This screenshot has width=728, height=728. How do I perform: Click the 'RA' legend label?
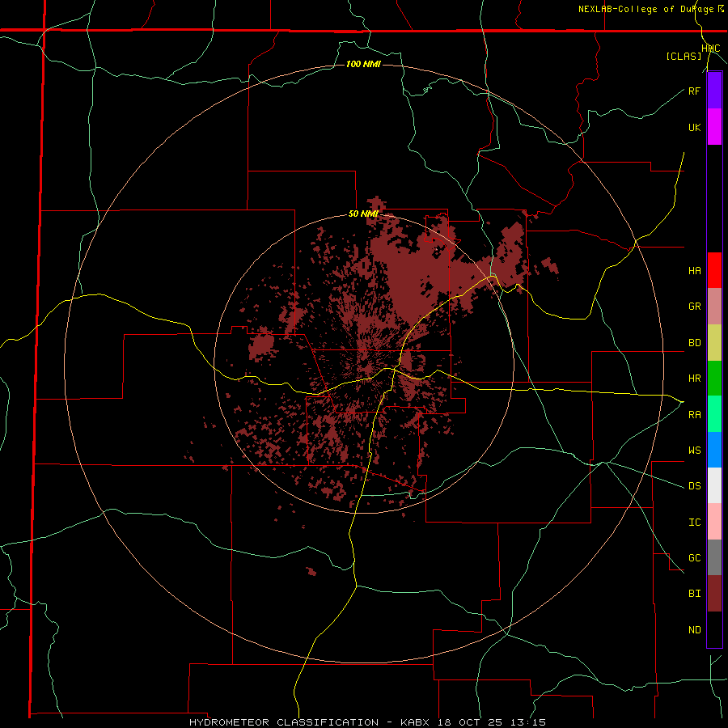point(694,415)
